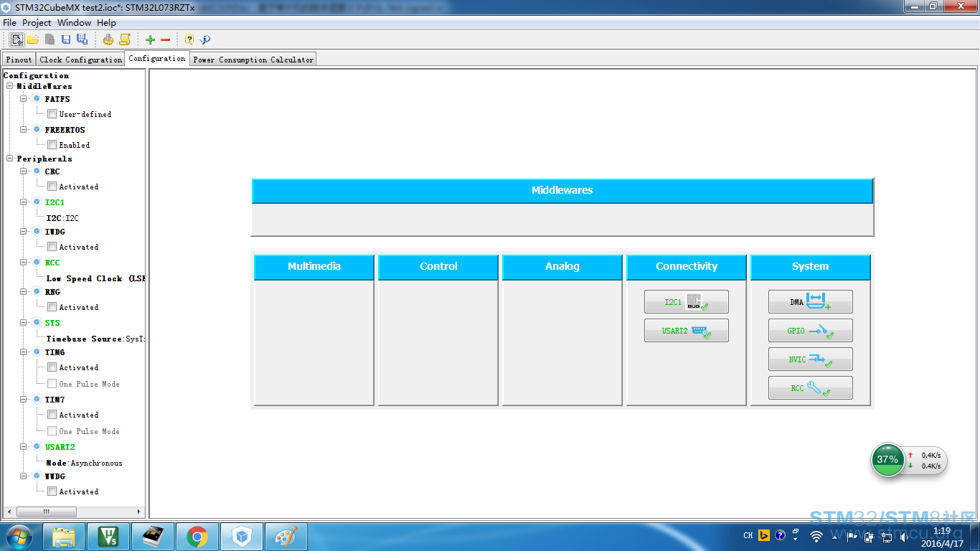
Task: Collapse the I2C1 tree branch
Action: (24, 202)
